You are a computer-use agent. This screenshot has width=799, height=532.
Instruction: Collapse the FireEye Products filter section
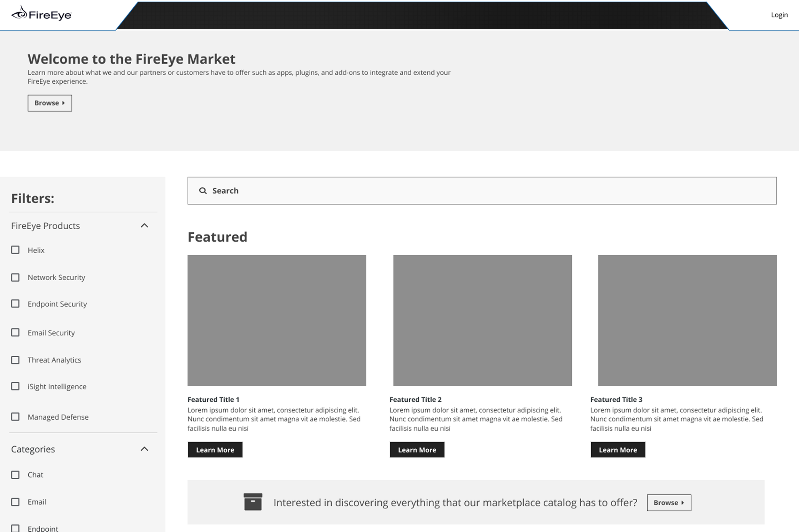coord(144,226)
